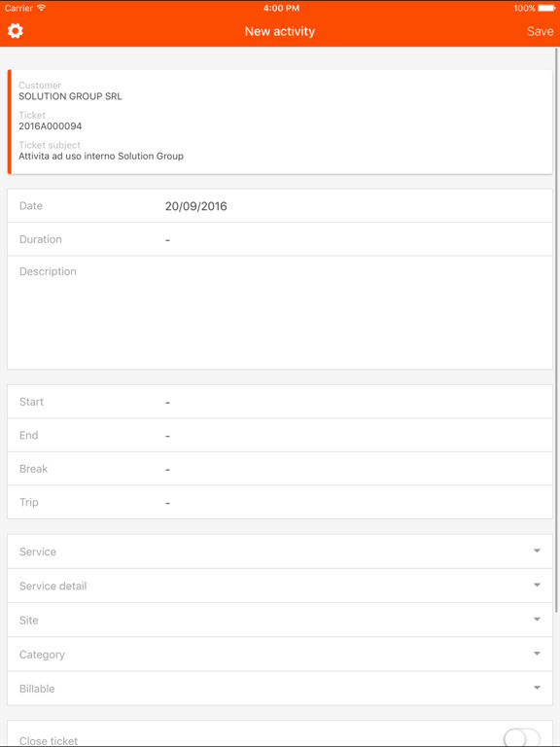Focus the Description text area

[x=280, y=312]
